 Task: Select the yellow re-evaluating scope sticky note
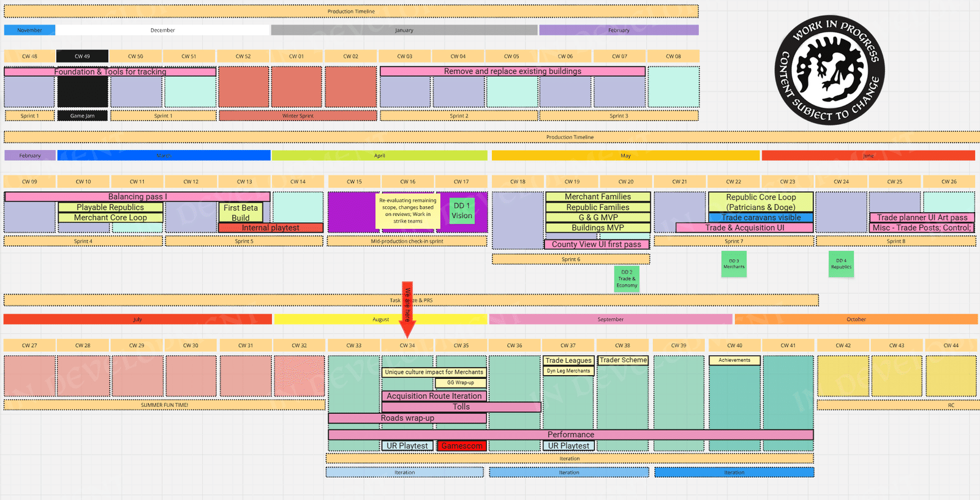(x=408, y=211)
